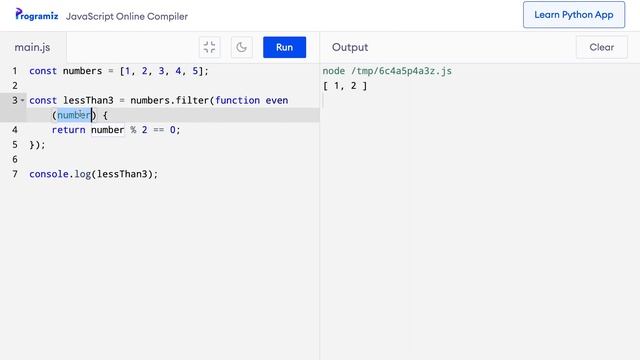Click the 'log' method on line 7
Viewport: 640px width, 360px height.
[x=82, y=174]
